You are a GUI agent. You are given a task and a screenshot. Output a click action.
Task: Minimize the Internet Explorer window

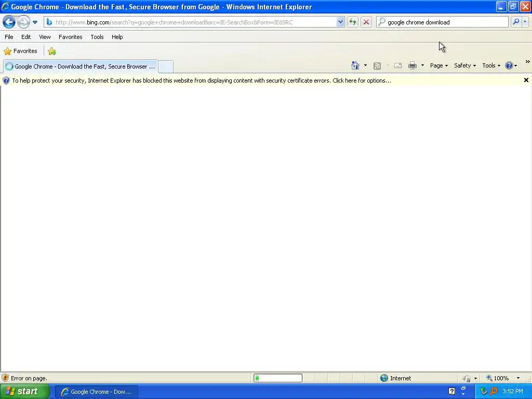(x=501, y=6)
